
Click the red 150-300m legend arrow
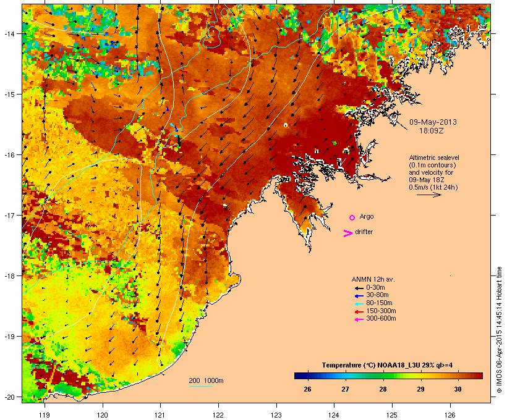[359, 311]
